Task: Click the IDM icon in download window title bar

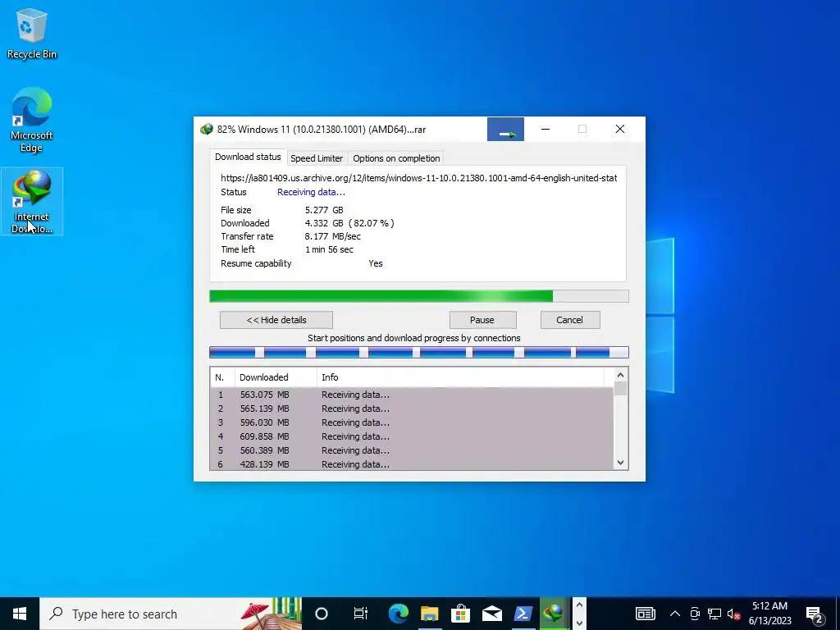Action: tap(206, 130)
